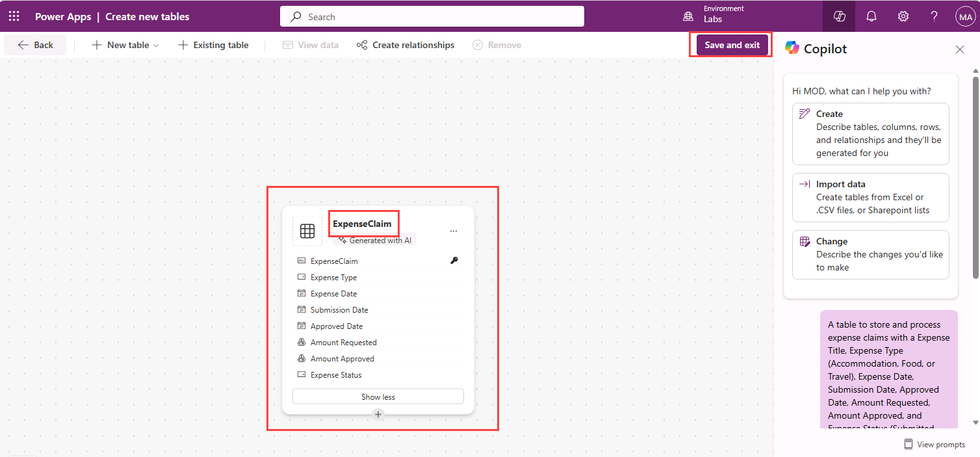Click the Submission Date calendar icon

[x=302, y=309]
